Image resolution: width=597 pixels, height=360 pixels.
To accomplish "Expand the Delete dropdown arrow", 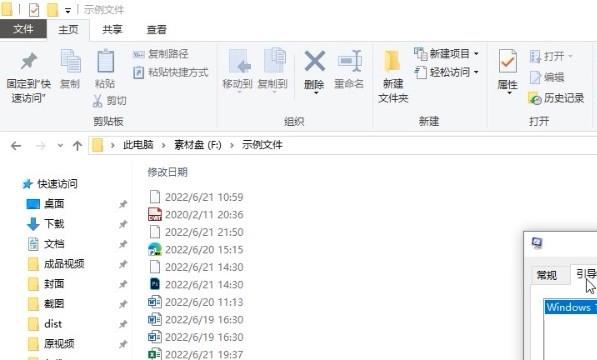I will point(316,93).
